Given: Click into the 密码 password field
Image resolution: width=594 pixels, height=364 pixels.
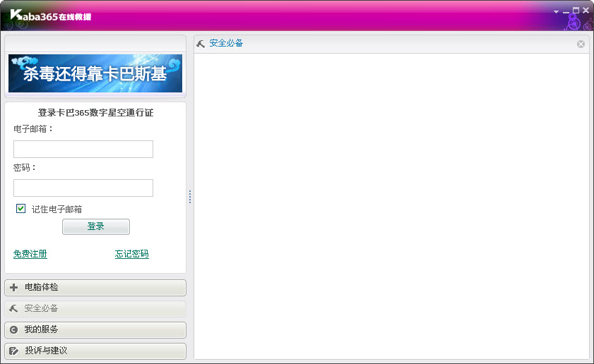Looking at the screenshot, I should [83, 188].
